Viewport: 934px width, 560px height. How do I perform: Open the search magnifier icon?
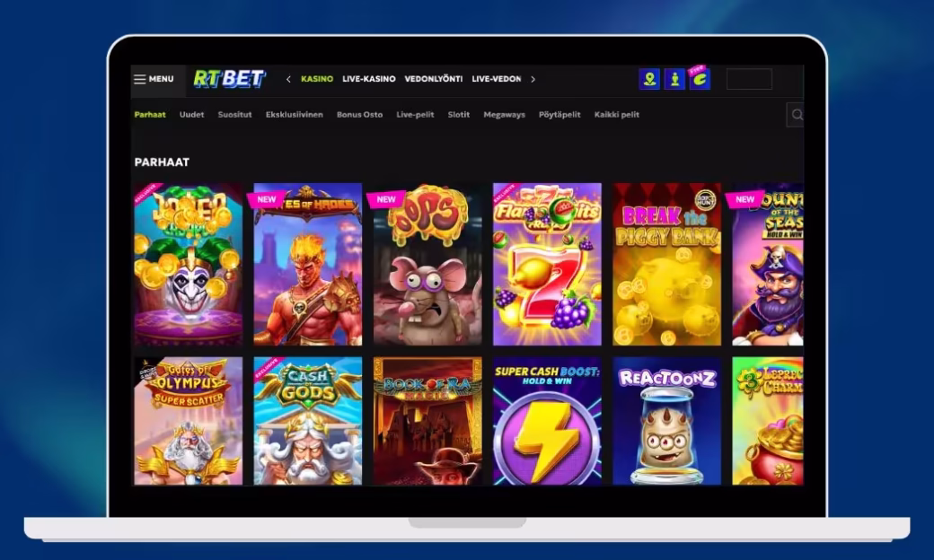coord(796,114)
